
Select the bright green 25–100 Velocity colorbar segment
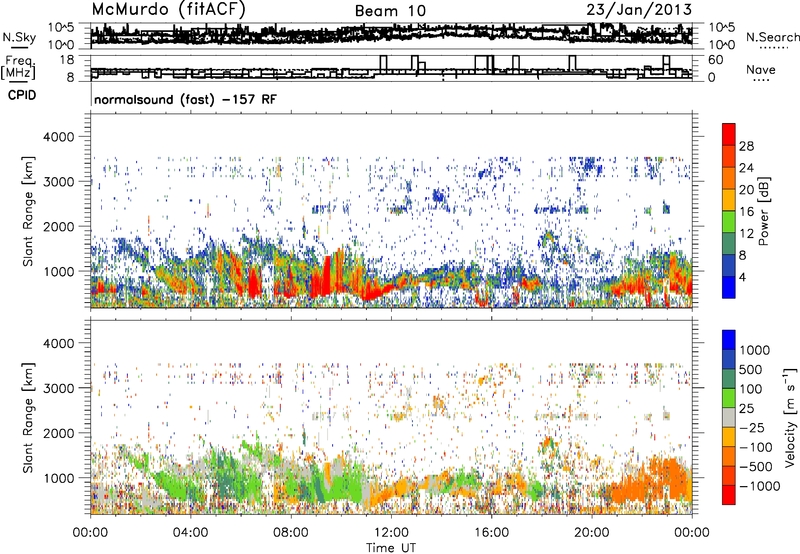pos(729,398)
